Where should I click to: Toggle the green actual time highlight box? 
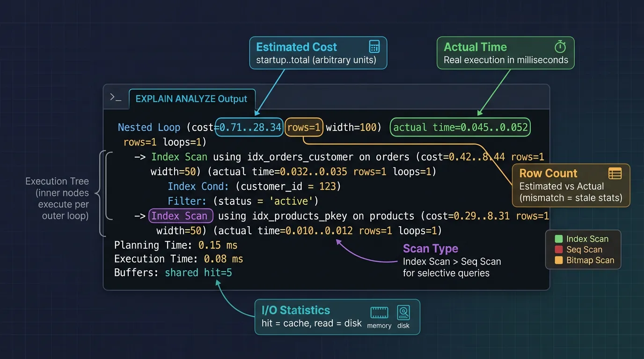coord(460,127)
